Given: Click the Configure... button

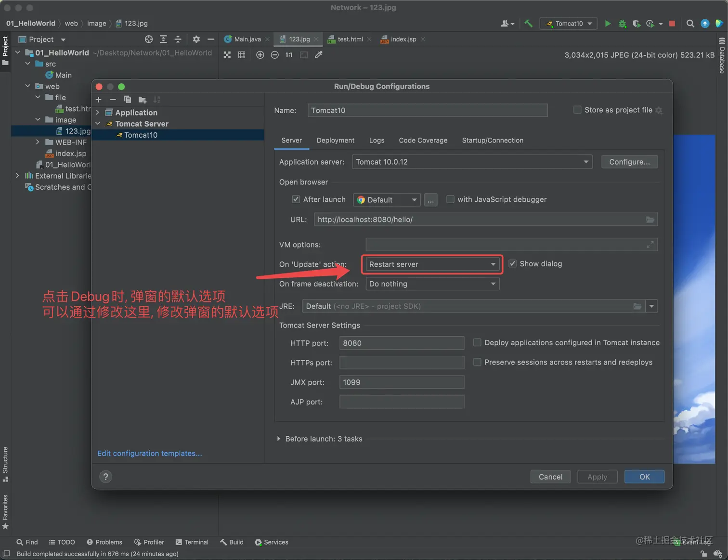Looking at the screenshot, I should 629,162.
